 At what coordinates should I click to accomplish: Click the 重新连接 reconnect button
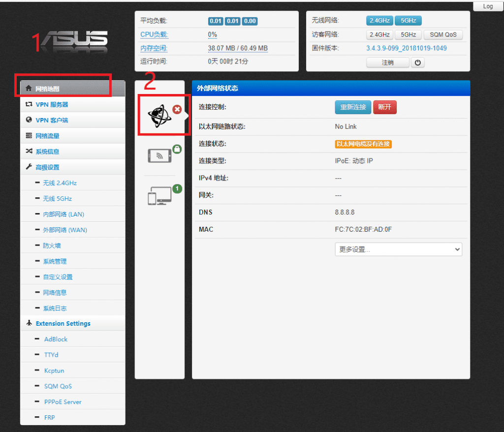(353, 107)
